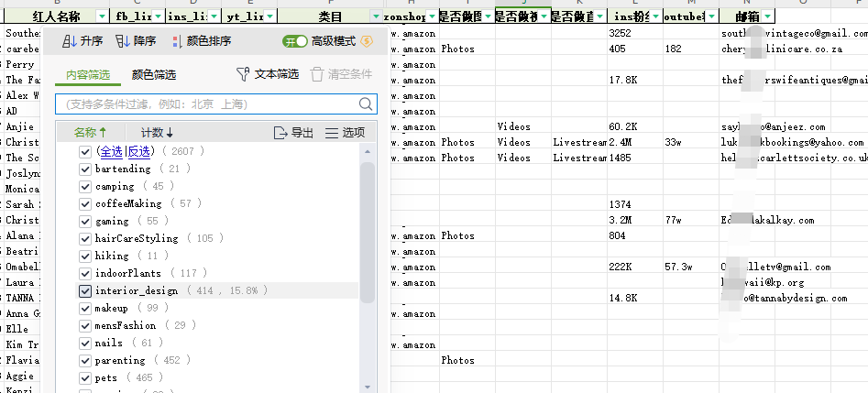Open the 类目 column filter dropdown
This screenshot has height=393, width=868.
(377, 16)
